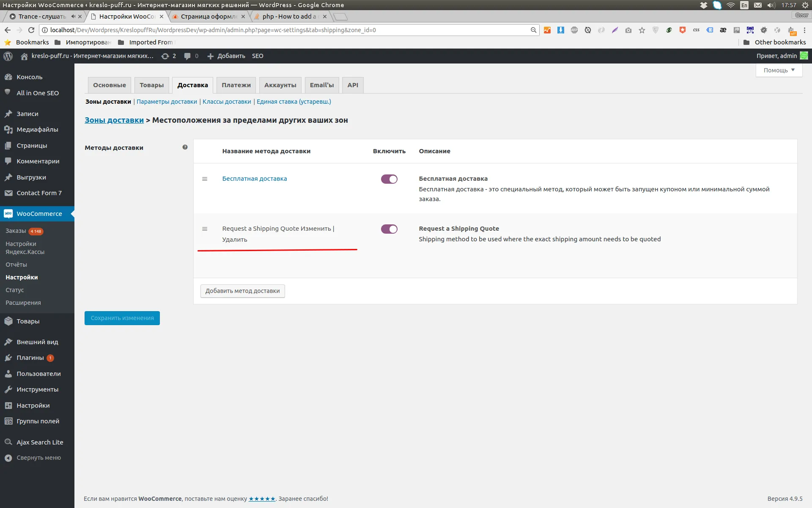This screenshot has height=508, width=812.
Task: Click drag handle icon for Бесплатная доставка row
Action: [205, 179]
